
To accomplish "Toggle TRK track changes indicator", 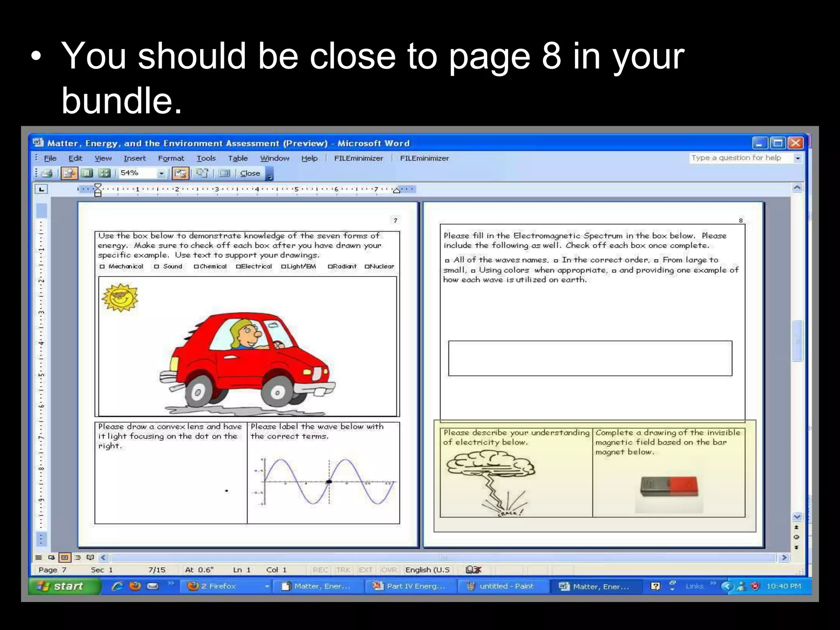I will [x=343, y=570].
